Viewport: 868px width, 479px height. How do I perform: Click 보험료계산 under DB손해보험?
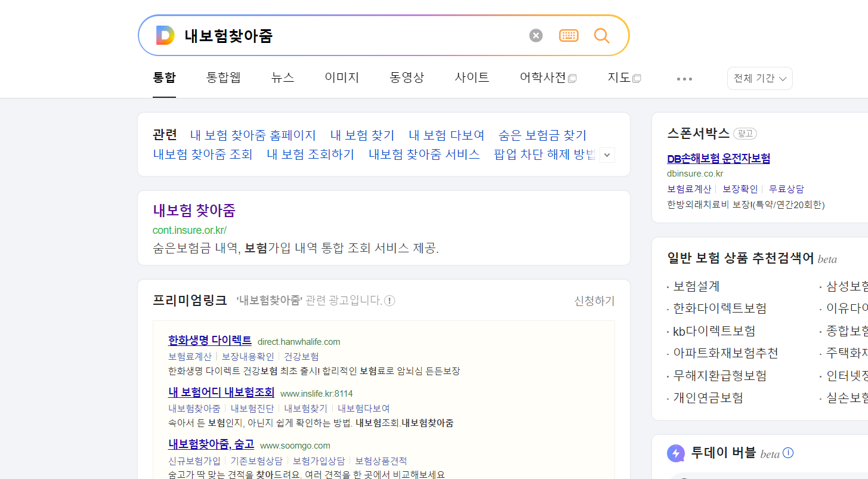tap(689, 189)
